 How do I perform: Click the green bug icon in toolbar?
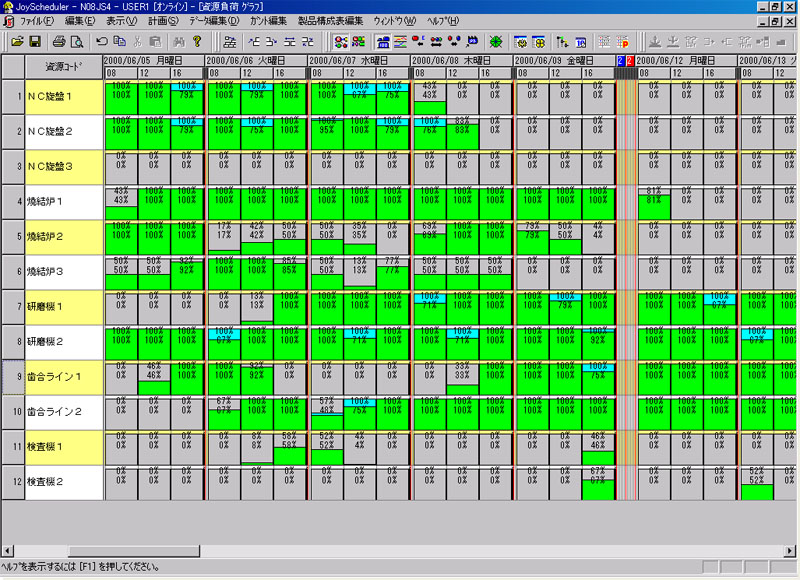pyautogui.click(x=496, y=42)
